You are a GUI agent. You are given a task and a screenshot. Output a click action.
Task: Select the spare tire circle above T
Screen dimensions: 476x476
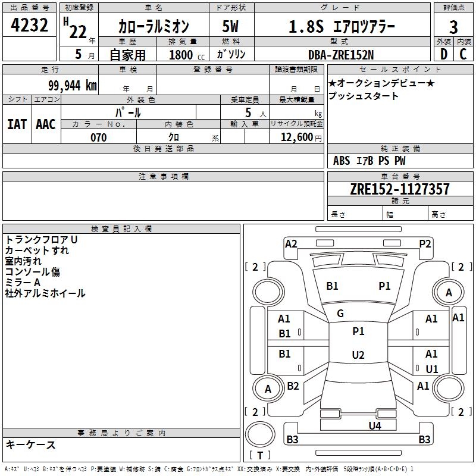click(260, 434)
